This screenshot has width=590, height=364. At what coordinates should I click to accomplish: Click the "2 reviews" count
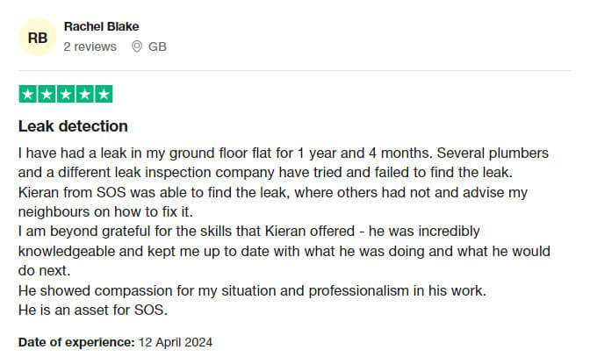pos(90,46)
